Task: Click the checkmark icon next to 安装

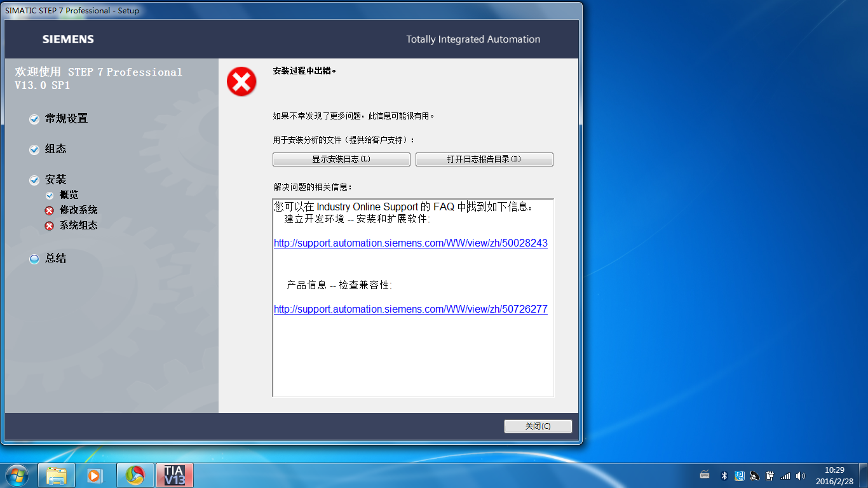Action: click(x=34, y=180)
